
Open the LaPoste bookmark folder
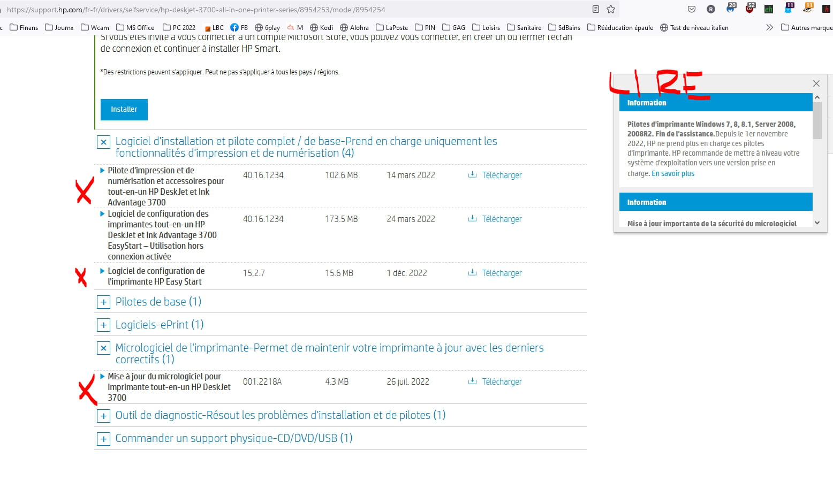[392, 27]
